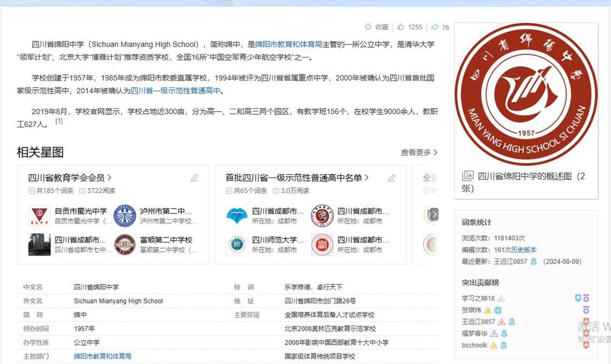The width and height of the screenshot is (611, 364).
Task: Click the rocket badge in 突出贡献榜 王远江0857 row
Action: click(512, 322)
